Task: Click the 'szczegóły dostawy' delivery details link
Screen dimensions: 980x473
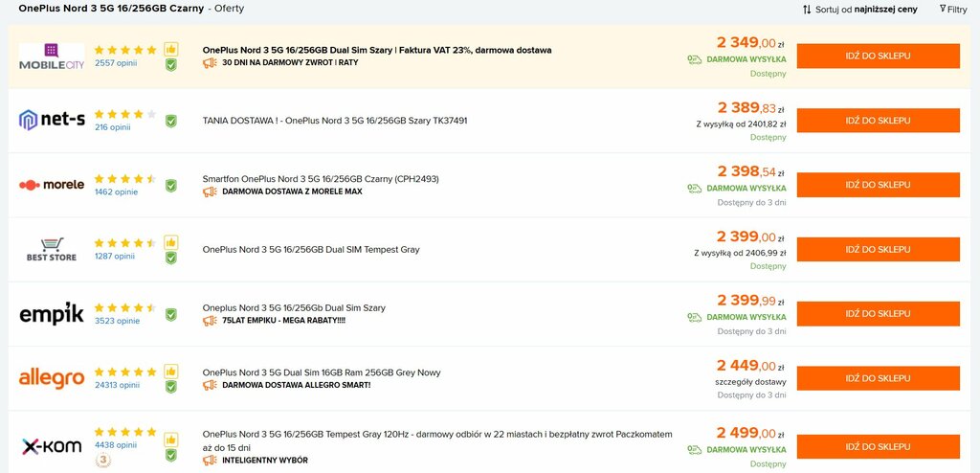Action: [750, 382]
